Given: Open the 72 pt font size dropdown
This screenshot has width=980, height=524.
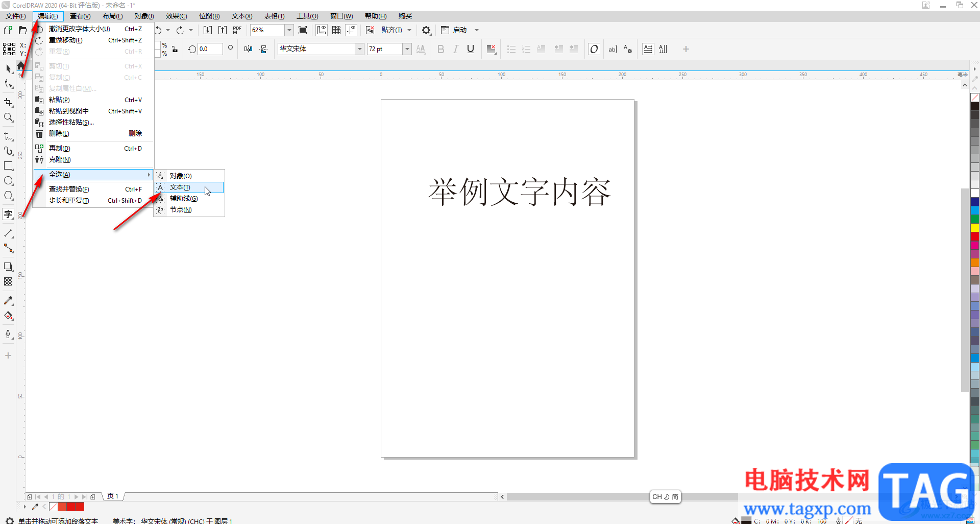Looking at the screenshot, I should tap(407, 49).
